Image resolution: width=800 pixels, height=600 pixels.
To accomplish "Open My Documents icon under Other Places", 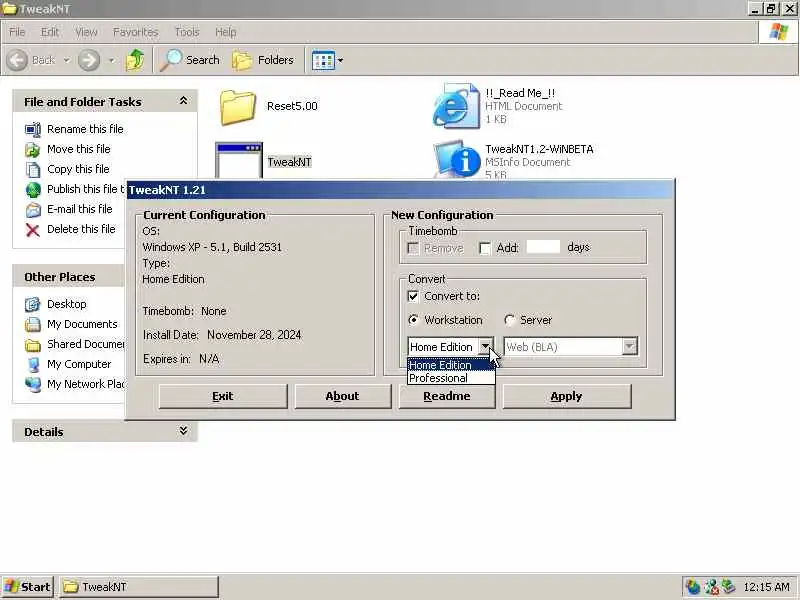I will 33,324.
